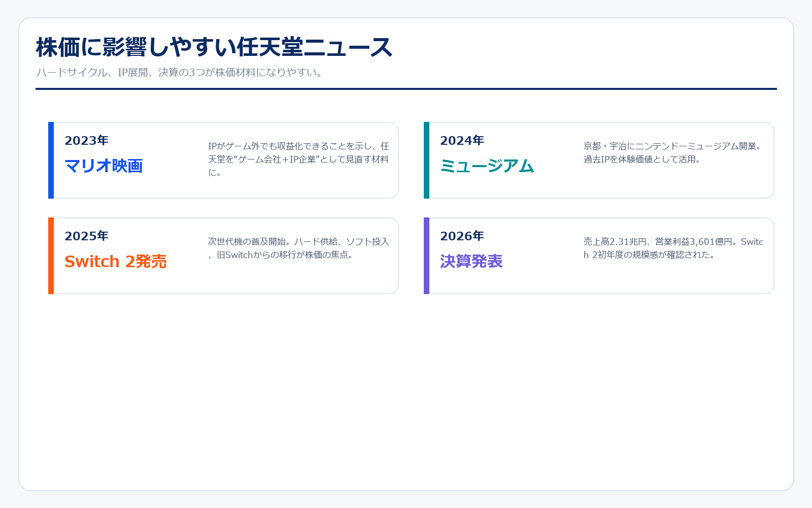This screenshot has width=812, height=508.
Task: Select the Switch 2発売 heading
Action: [115, 261]
